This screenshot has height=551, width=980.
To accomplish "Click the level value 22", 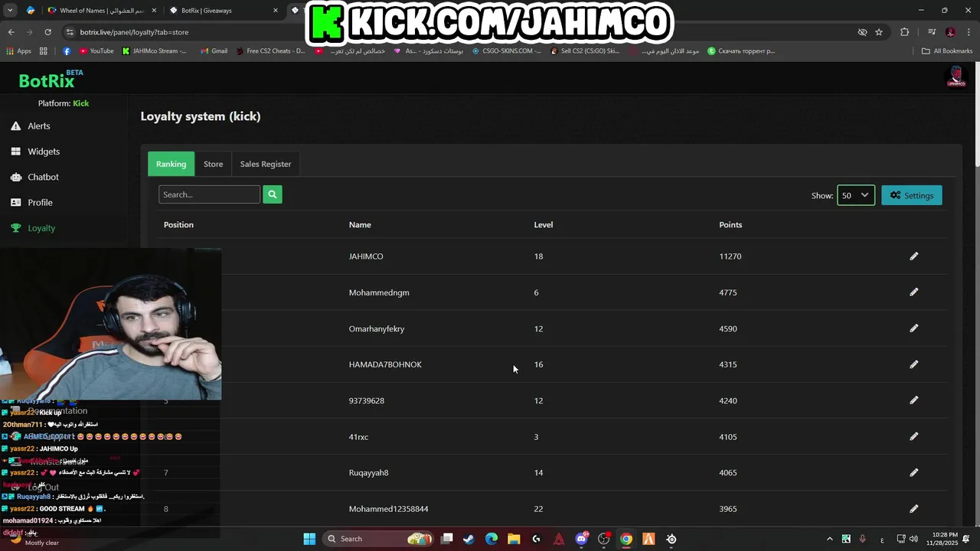I will click(539, 509).
